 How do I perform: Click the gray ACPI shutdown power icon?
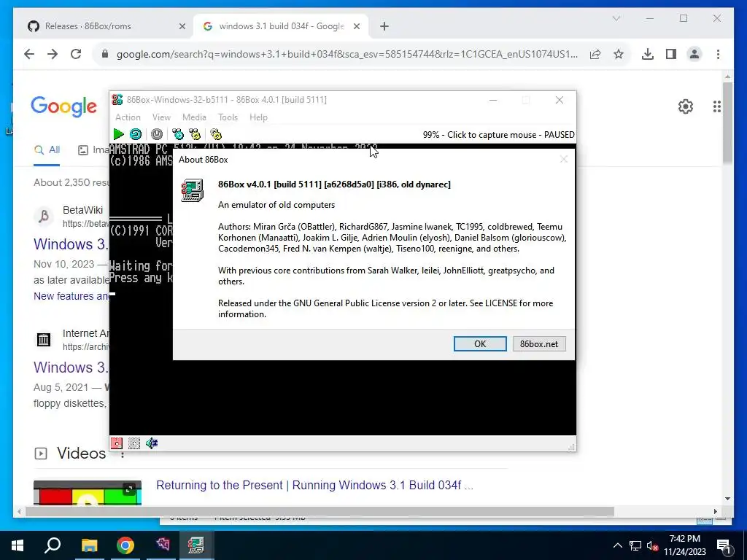(x=157, y=134)
